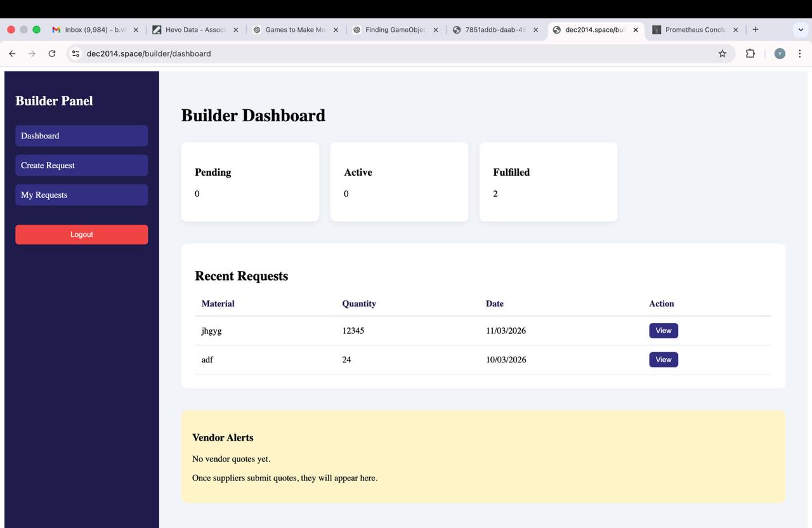Viewport: 812px width, 528px height.
Task: Click the Action column header
Action: tap(662, 303)
